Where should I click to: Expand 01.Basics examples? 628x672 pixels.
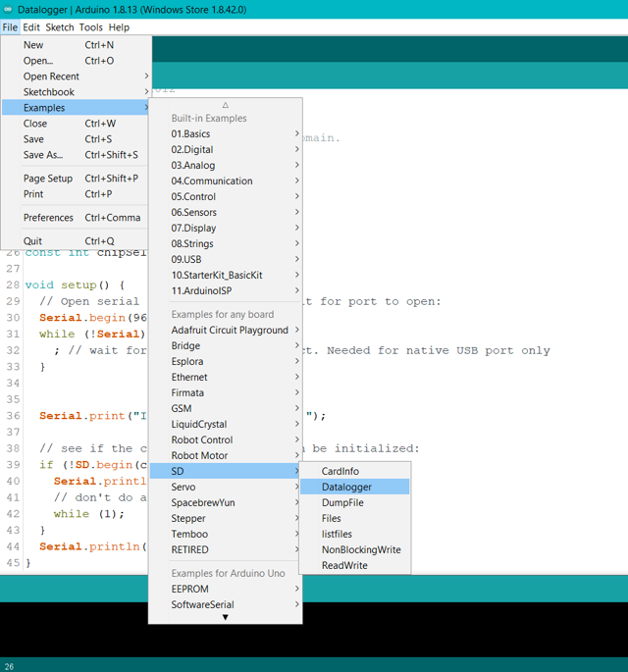pyautogui.click(x=226, y=133)
